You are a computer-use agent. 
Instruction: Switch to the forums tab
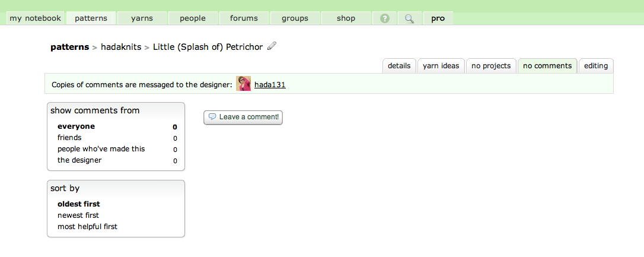(244, 18)
